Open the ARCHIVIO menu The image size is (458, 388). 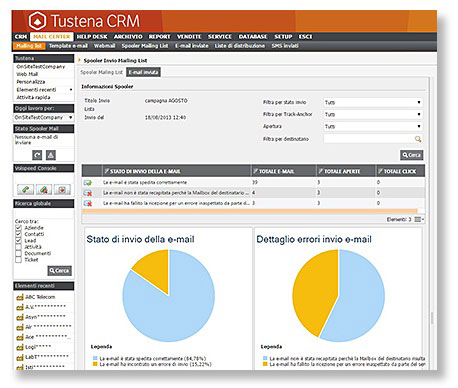128,36
